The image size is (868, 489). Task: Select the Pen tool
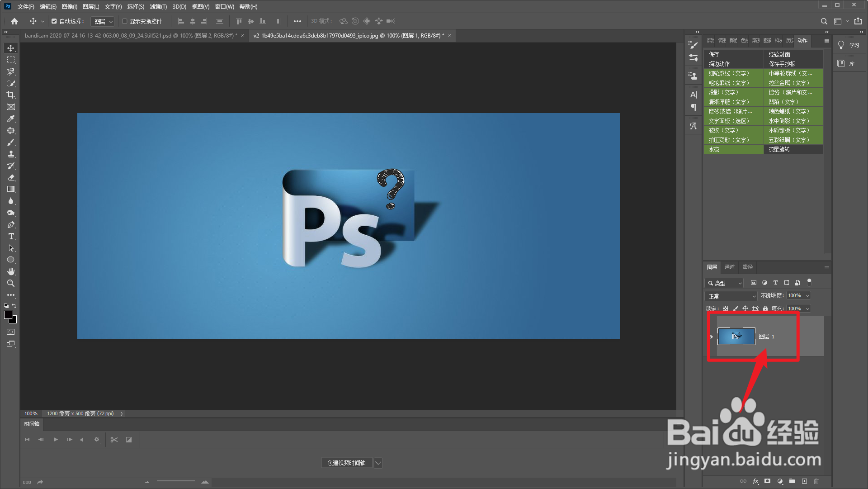coord(11,225)
